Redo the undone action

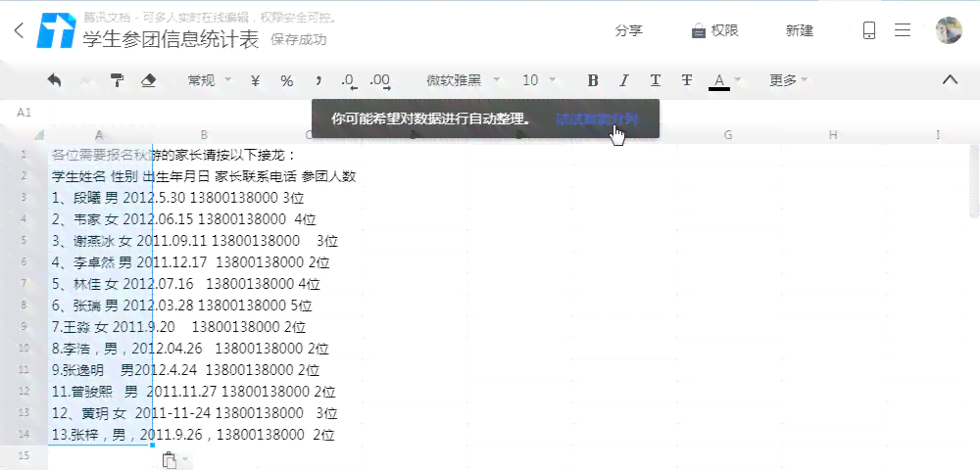[x=86, y=80]
